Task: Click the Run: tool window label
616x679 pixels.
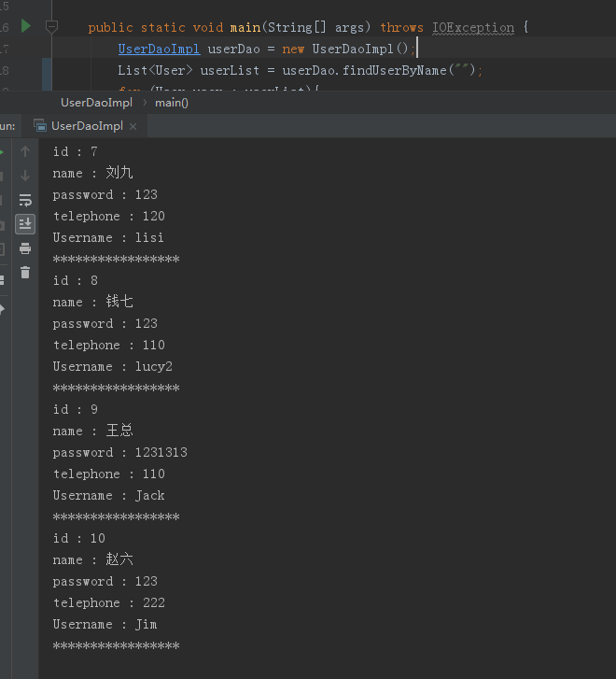Action: (x=7, y=126)
